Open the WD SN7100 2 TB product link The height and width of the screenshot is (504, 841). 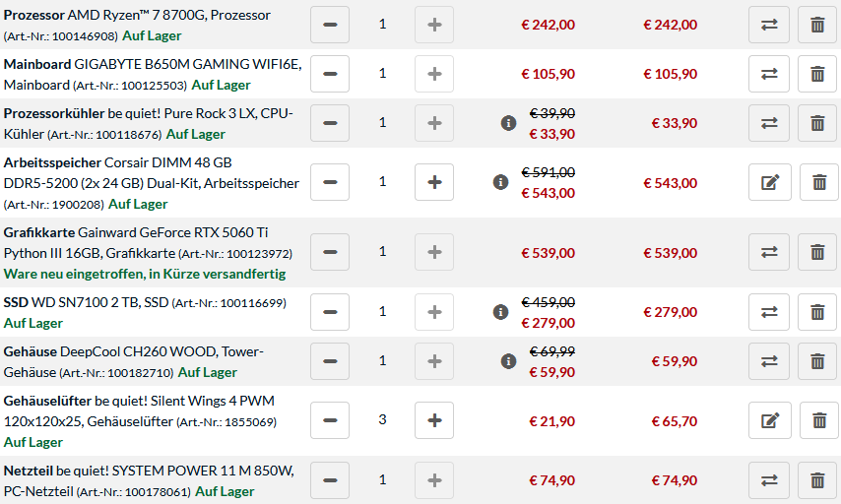coord(100,302)
